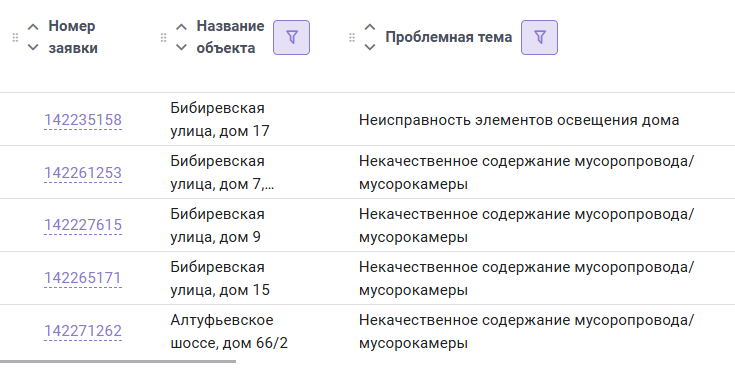The image size is (735, 376).
Task: Open request 142235158
Action: [83, 120]
